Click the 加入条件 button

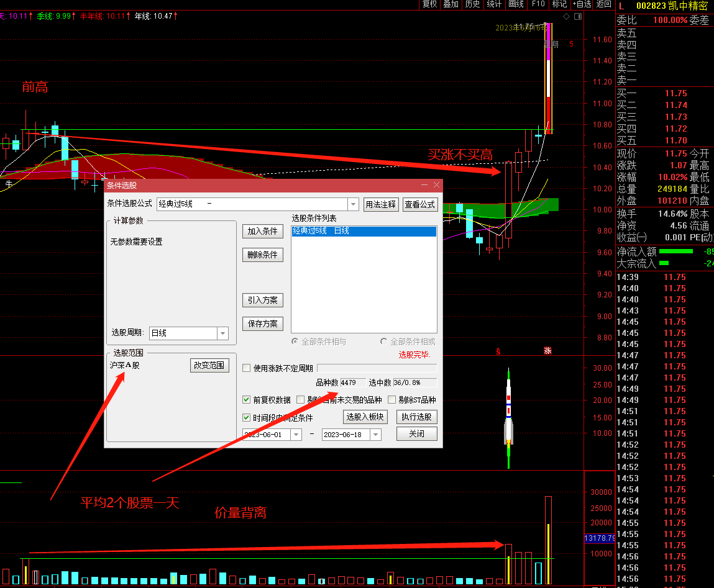click(x=263, y=231)
